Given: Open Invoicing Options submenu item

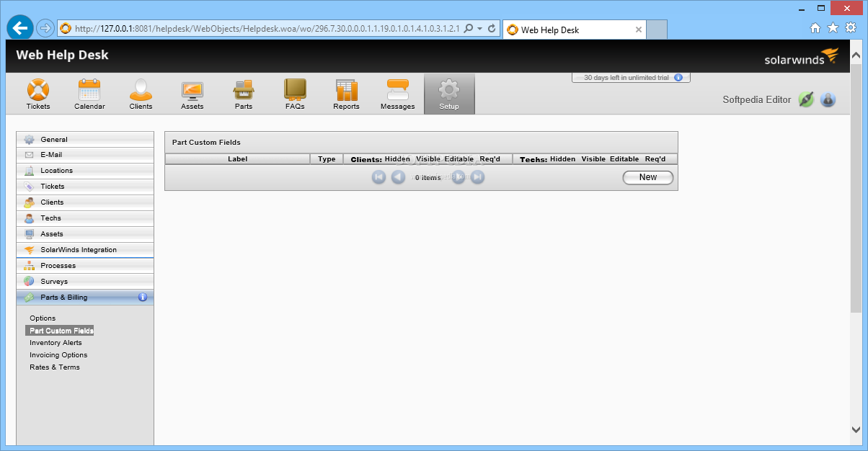Looking at the screenshot, I should [x=58, y=355].
